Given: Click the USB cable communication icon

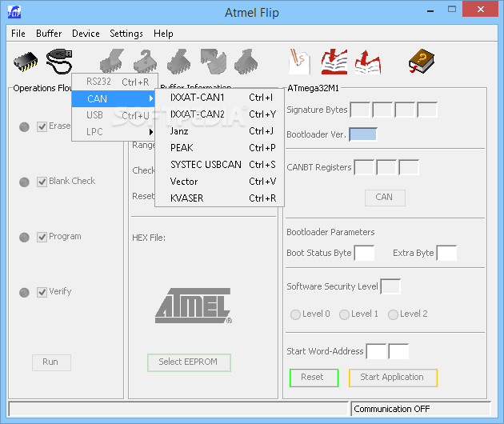Looking at the screenshot, I should pyautogui.click(x=59, y=61).
